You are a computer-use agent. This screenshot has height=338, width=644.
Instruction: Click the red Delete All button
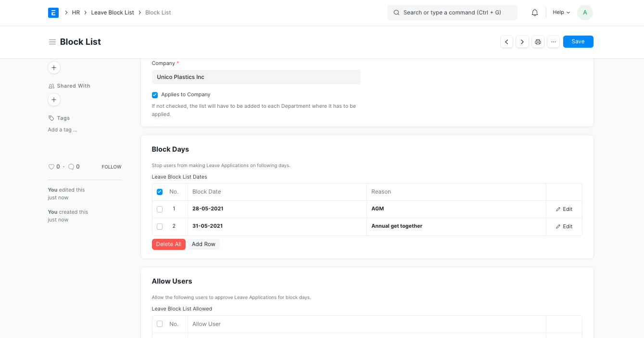(x=168, y=244)
